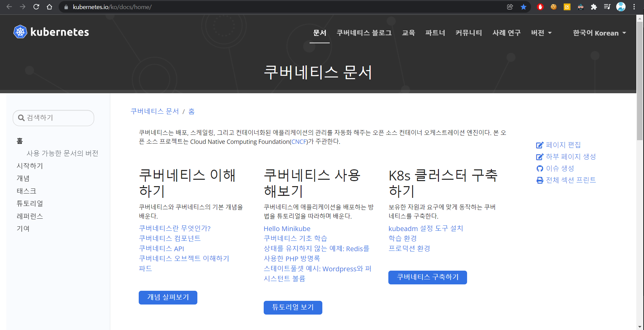Click the edit icon beside 페이지 편집
This screenshot has height=330, width=644.
click(539, 145)
